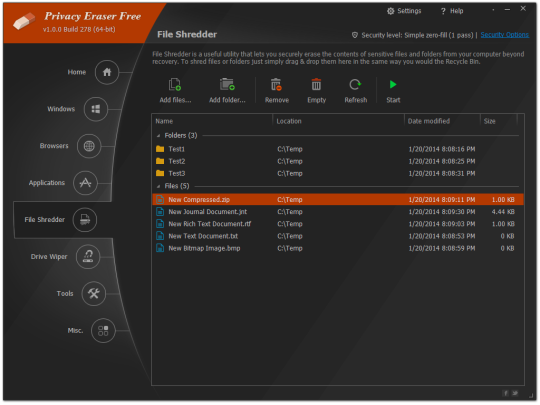The height and width of the screenshot is (405, 540).
Task: Open the Drive Wiper icon
Action: (x=88, y=257)
